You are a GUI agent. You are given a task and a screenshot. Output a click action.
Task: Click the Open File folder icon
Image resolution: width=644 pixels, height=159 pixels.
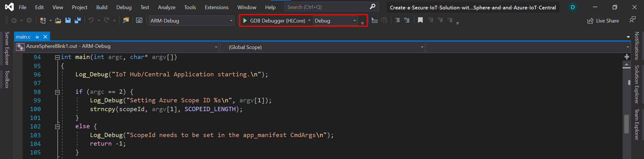click(x=58, y=21)
